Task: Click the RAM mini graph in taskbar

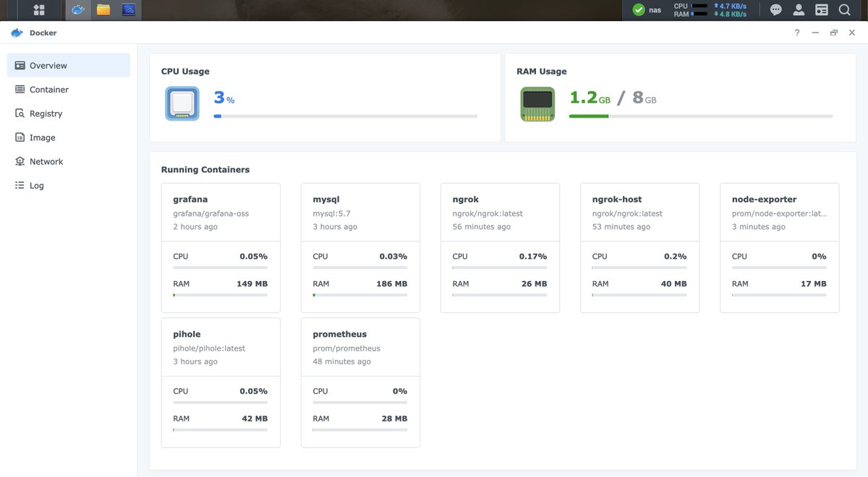Action: 699,14
